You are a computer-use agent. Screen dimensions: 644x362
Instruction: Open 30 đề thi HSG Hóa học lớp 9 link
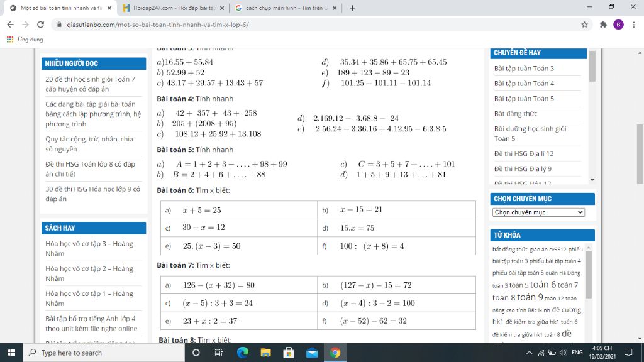(93, 194)
